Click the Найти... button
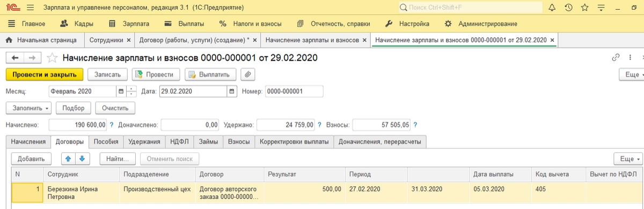The width and height of the screenshot is (644, 209). tap(118, 159)
